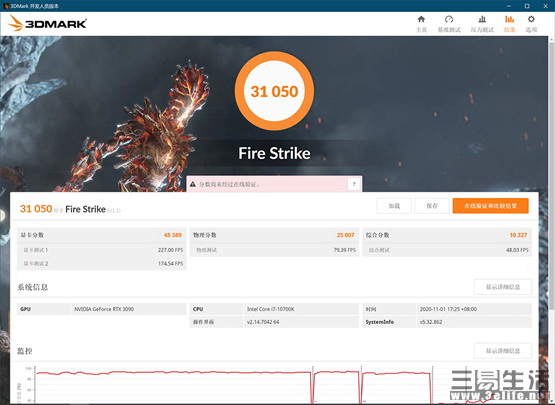Click the 3DMark logo in the header
This screenshot has width=555, height=405.
47,23
